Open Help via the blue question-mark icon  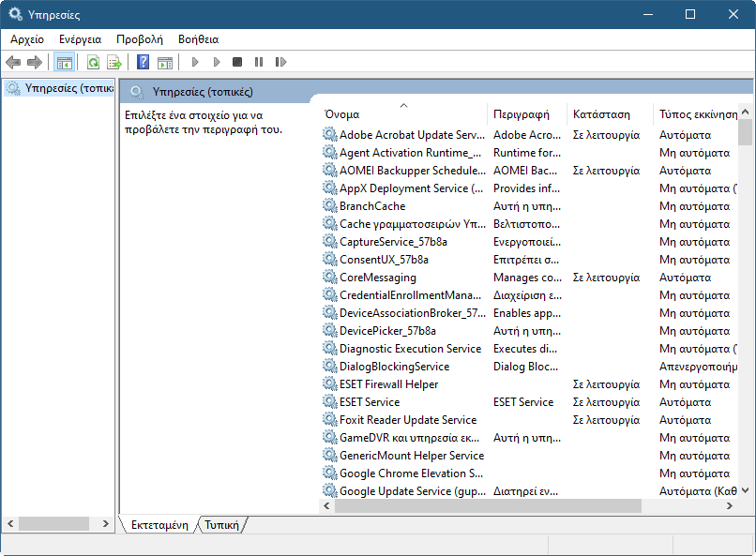tap(143, 62)
